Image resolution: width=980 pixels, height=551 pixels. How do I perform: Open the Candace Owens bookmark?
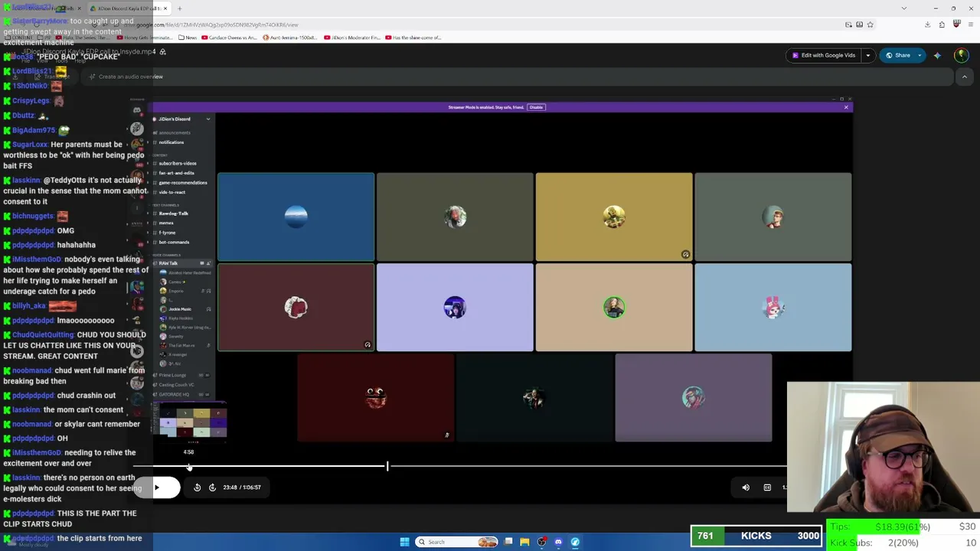(230, 37)
